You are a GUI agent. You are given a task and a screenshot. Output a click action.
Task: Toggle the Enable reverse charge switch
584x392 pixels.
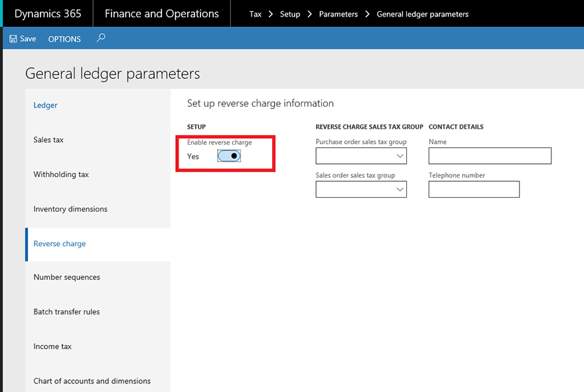[x=229, y=156]
